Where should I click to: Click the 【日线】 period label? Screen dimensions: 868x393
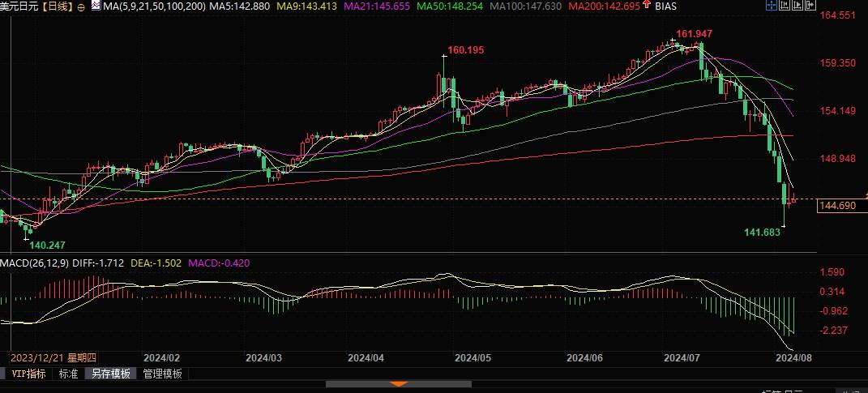58,6
